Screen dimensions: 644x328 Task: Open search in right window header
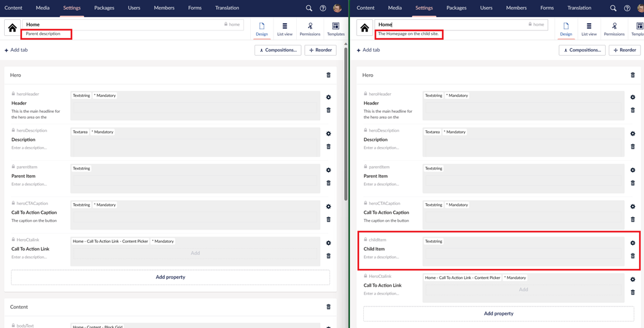[613, 8]
